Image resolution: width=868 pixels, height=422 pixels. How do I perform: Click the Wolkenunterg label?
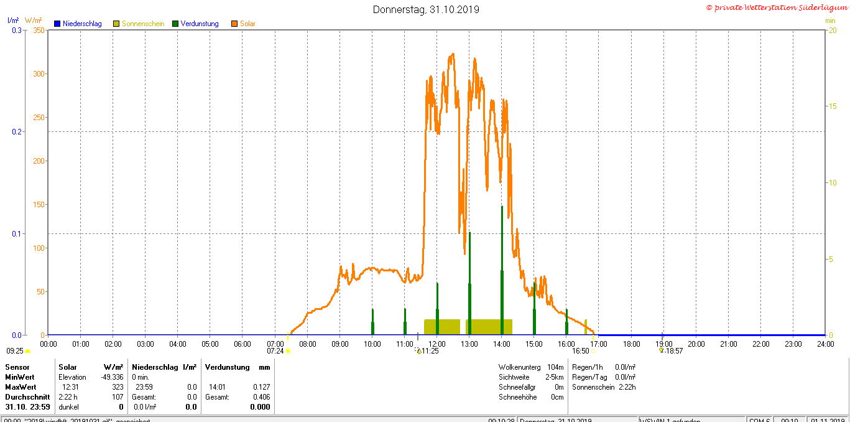[x=519, y=367]
